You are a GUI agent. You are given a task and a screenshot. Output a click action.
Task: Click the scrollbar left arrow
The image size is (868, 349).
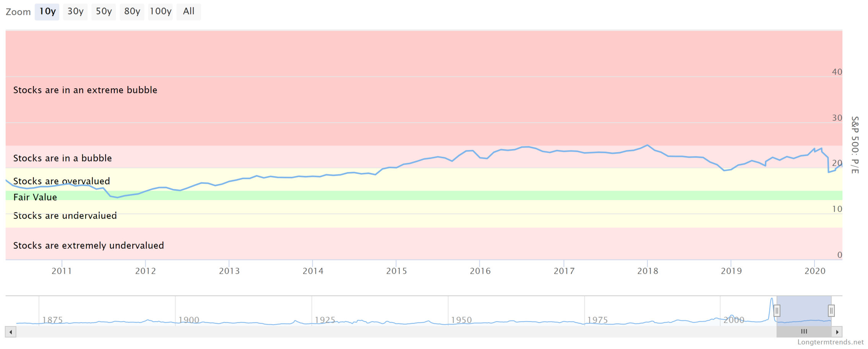[x=11, y=332]
